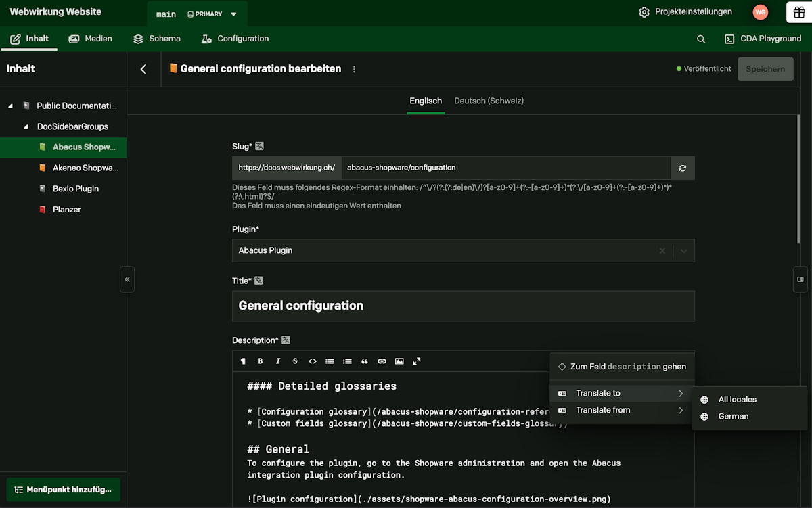Image resolution: width=812 pixels, height=508 pixels.
Task: Insert blockquote in Description editor
Action: click(x=365, y=361)
